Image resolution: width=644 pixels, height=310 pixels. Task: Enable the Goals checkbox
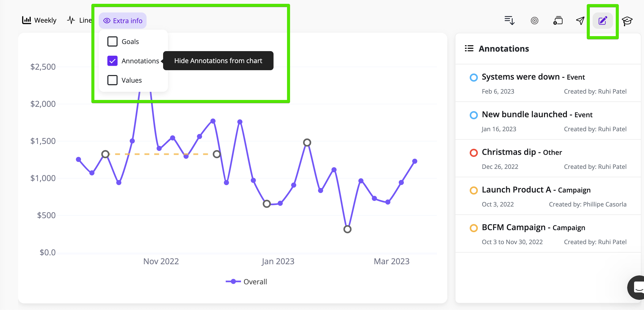click(112, 41)
